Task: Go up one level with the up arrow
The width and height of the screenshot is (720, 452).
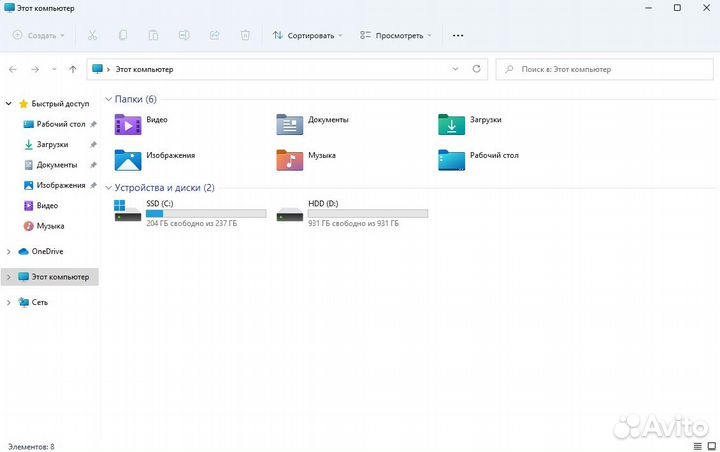Action: (x=73, y=69)
